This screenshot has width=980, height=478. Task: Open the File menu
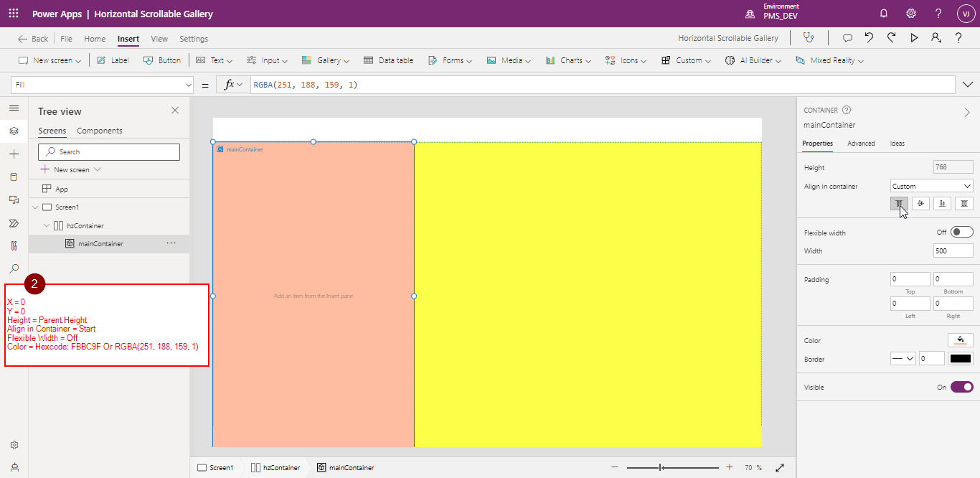66,39
